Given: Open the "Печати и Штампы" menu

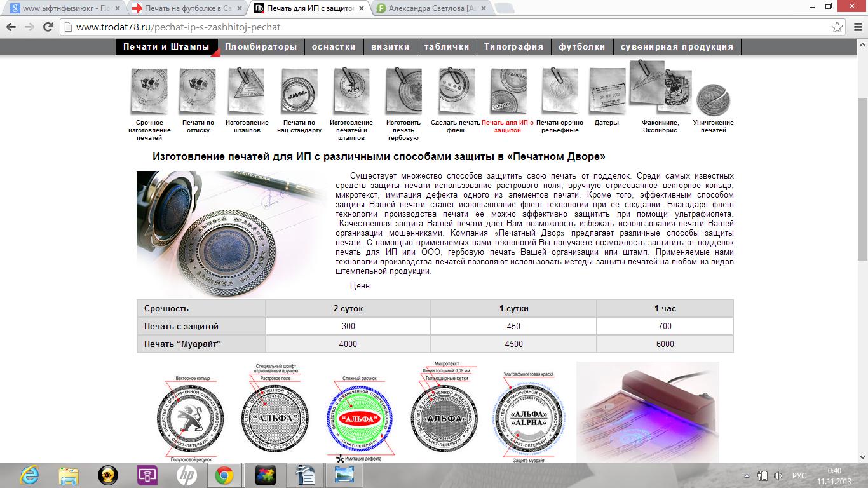Looking at the screenshot, I should [x=166, y=47].
